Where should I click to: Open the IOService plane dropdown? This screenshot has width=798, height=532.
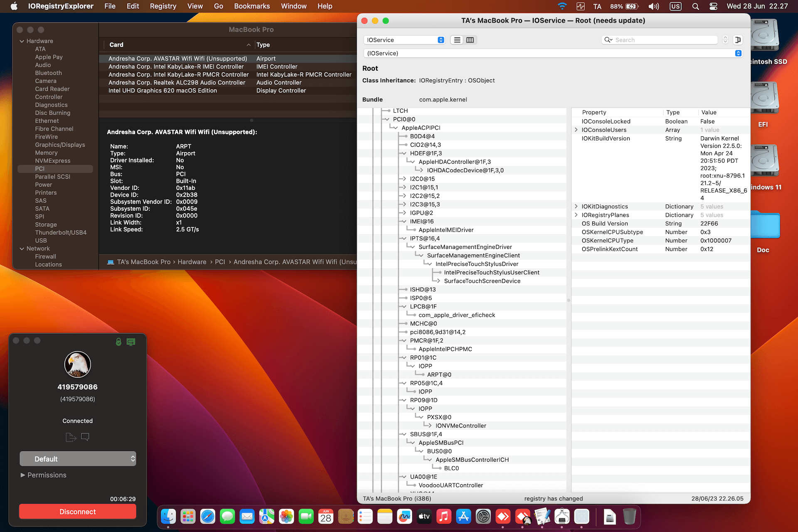click(x=405, y=40)
